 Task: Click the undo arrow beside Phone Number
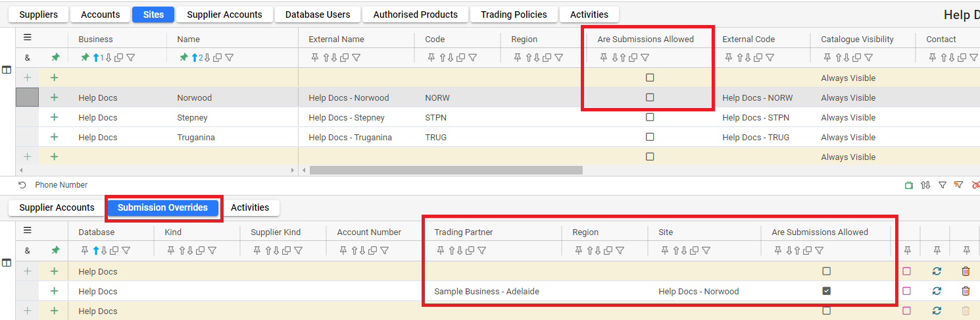tap(22, 185)
